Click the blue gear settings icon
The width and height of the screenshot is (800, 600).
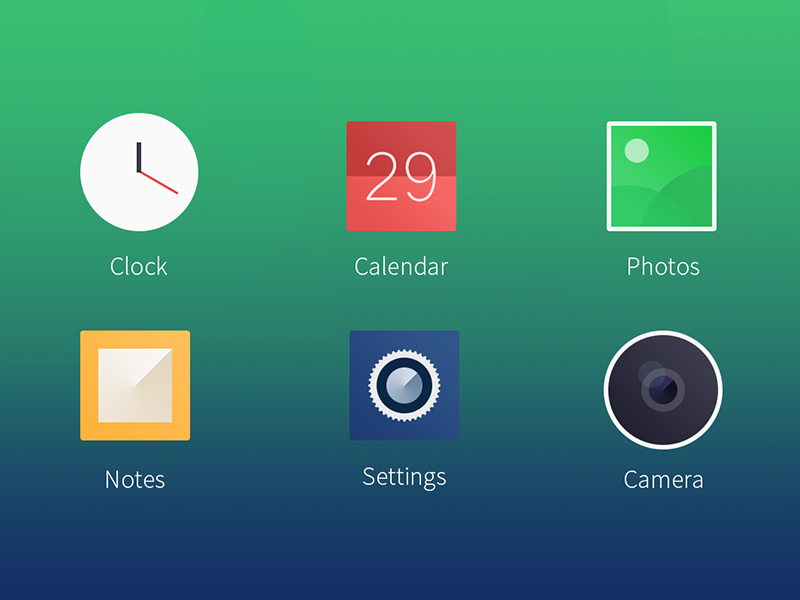pyautogui.click(x=404, y=388)
